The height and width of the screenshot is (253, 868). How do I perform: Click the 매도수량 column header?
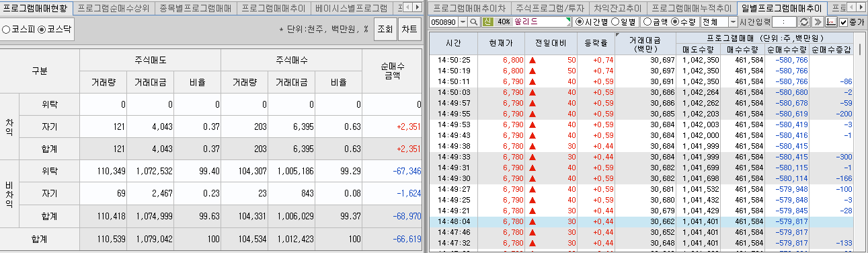[699, 49]
